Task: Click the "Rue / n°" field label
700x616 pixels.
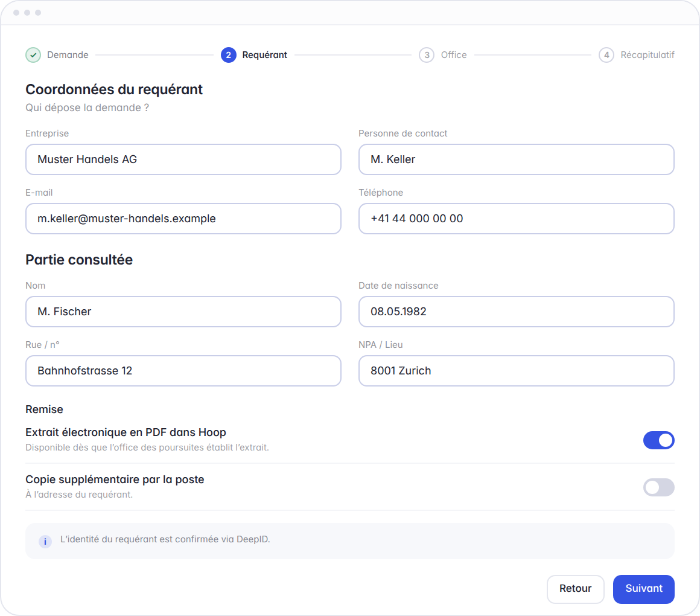Action: pos(42,345)
